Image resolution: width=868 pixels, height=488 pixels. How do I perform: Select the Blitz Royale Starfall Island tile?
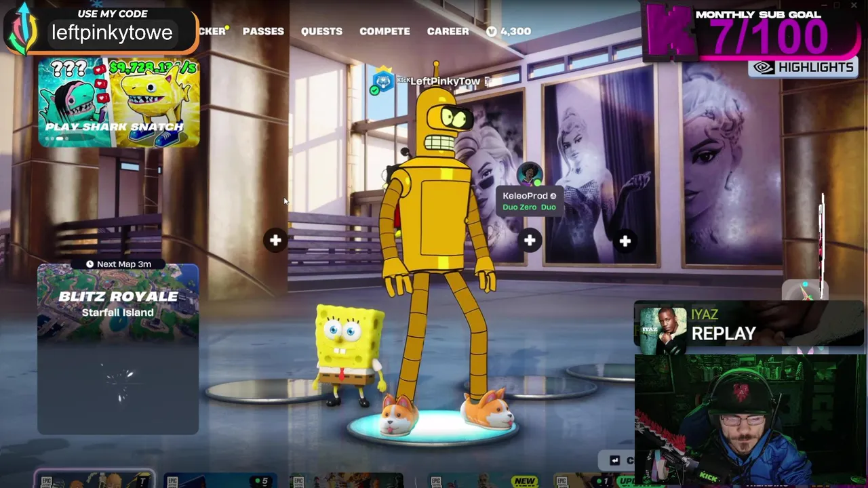pyautogui.click(x=118, y=348)
